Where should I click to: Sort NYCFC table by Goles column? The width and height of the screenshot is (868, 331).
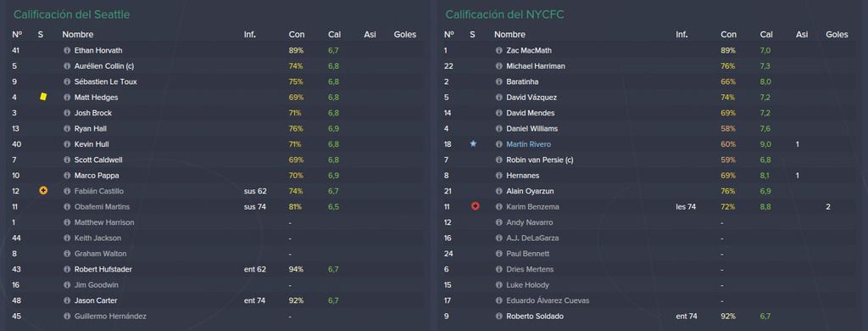[x=837, y=35]
